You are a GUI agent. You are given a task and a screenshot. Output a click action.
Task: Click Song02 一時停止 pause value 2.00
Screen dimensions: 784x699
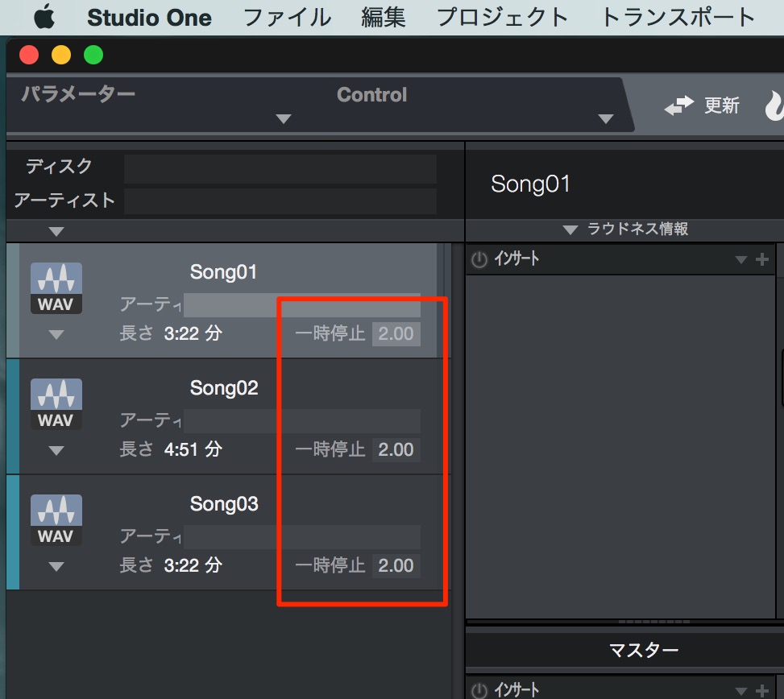(396, 449)
